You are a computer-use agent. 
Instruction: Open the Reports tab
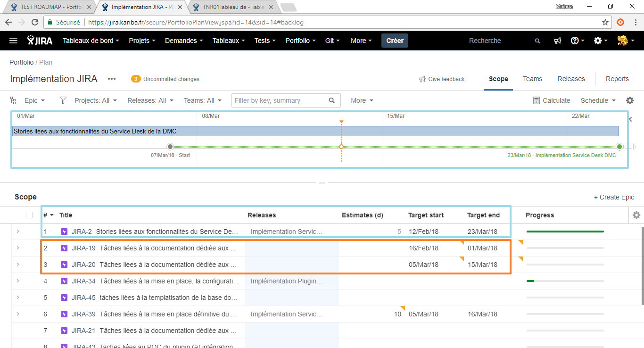pyautogui.click(x=617, y=79)
